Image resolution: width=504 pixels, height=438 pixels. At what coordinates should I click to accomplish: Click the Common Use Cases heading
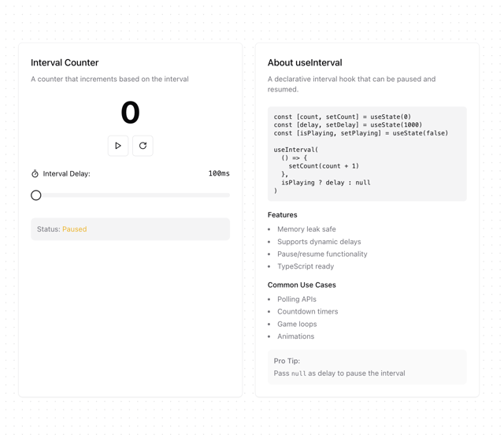click(x=302, y=285)
